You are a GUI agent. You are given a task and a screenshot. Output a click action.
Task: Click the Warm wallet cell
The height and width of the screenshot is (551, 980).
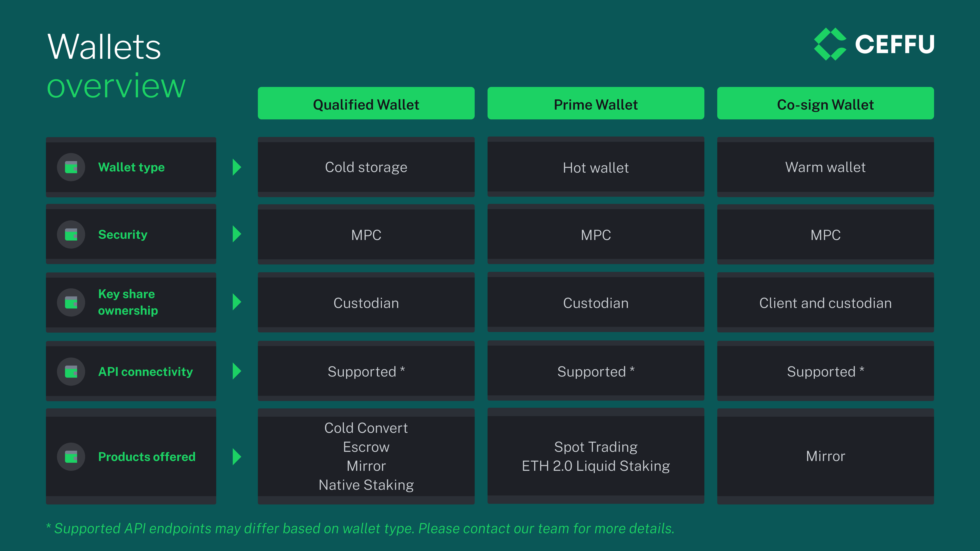tap(825, 167)
